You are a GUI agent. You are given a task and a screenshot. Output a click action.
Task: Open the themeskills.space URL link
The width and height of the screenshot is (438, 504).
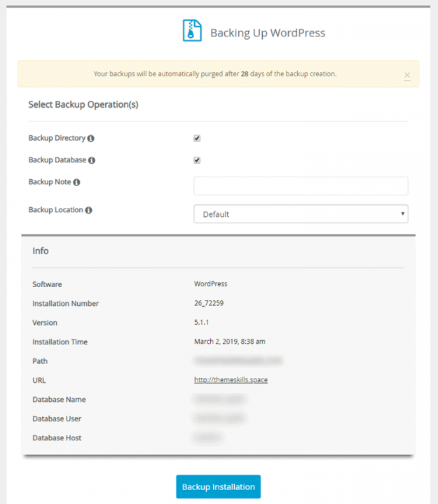pyautogui.click(x=231, y=380)
